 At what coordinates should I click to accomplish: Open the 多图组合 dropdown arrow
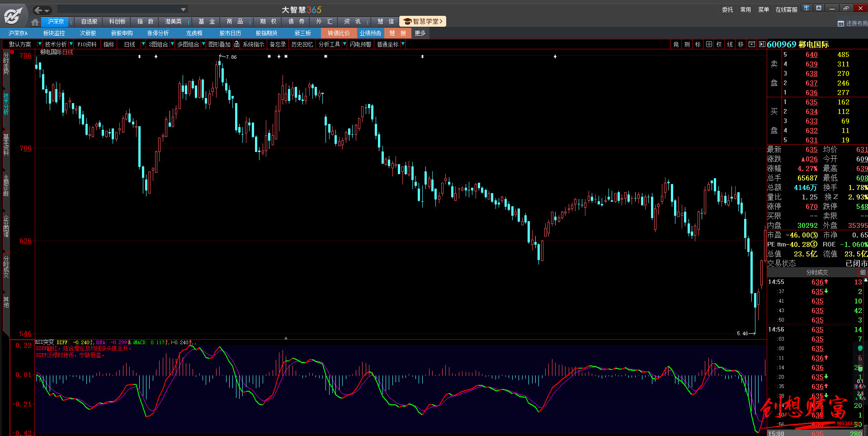pos(203,44)
